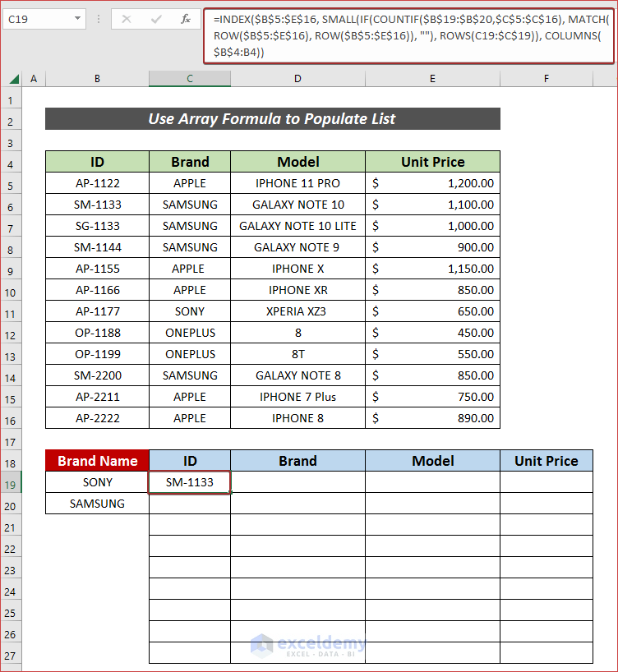The width and height of the screenshot is (618, 672).
Task: Click the blue 'Model' header in row 18
Action: 432,461
